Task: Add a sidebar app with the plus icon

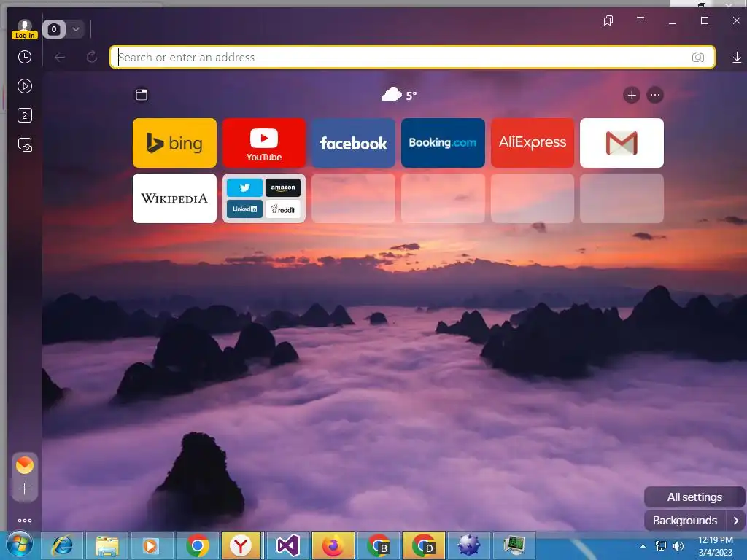Action: (25, 489)
